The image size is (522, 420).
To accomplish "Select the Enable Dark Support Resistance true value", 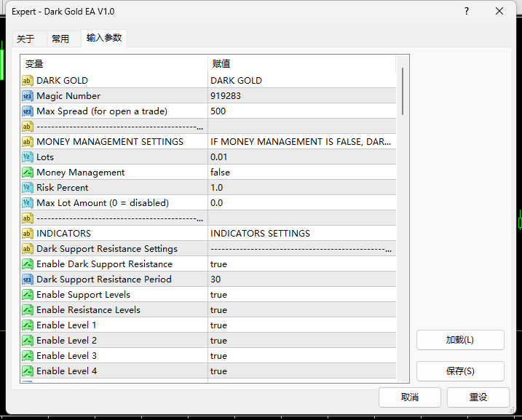I will pyautogui.click(x=302, y=264).
